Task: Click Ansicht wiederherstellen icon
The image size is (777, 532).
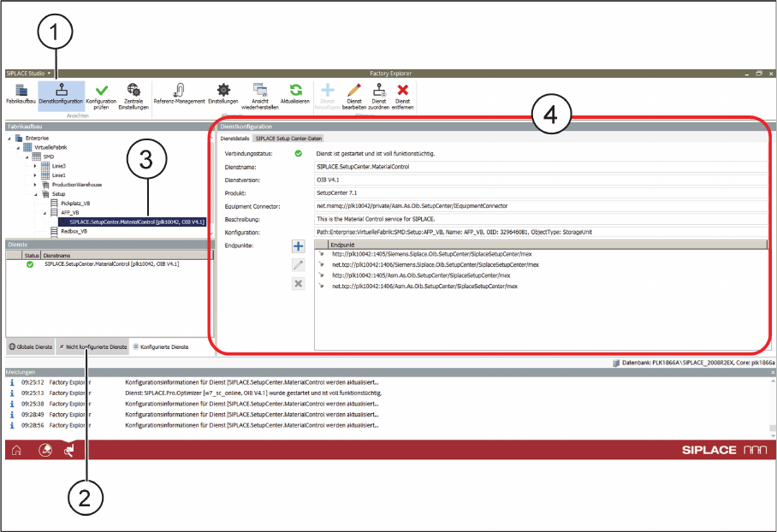Action: point(261,93)
